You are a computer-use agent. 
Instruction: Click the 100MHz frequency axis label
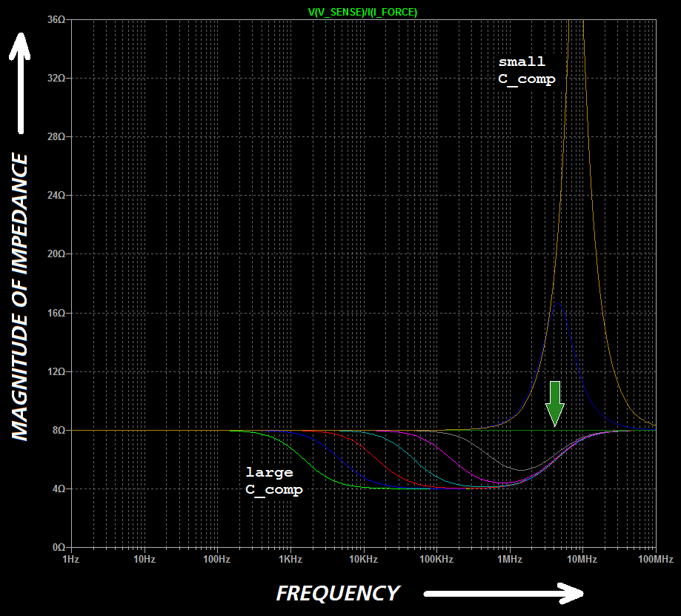point(655,559)
